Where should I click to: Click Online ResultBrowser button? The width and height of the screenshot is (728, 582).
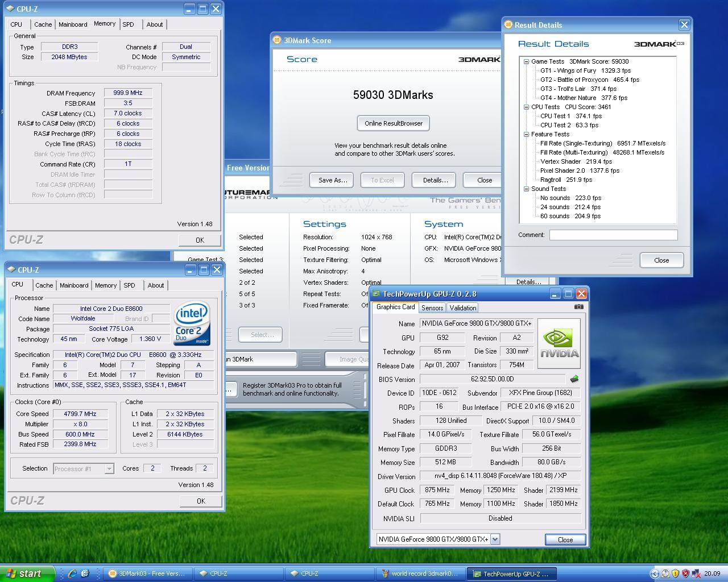click(394, 123)
